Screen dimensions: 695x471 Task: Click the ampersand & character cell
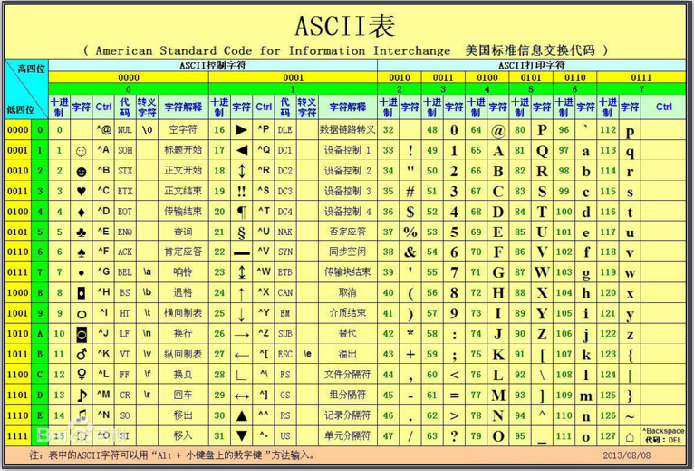coord(410,252)
